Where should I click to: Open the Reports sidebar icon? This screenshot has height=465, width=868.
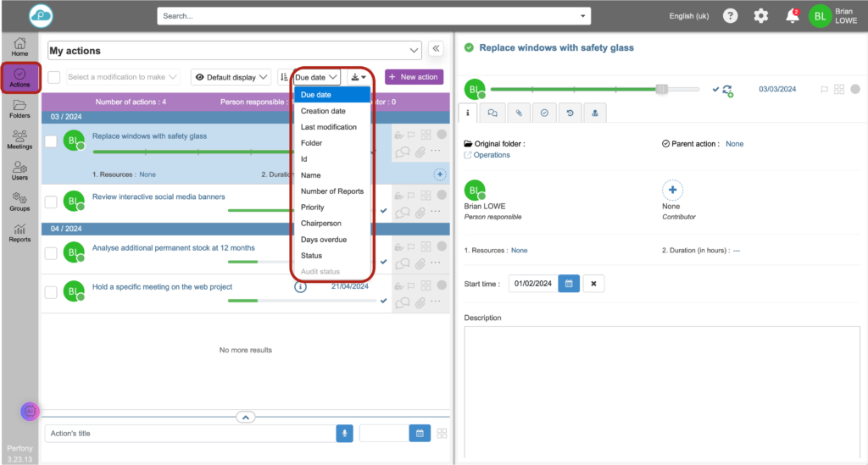click(x=19, y=233)
